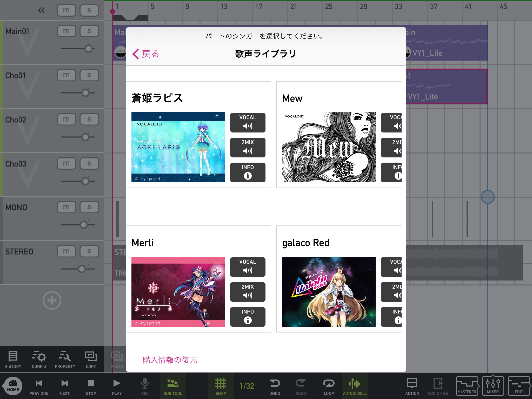Open the AUDIO FILE import
The image size is (532, 399).
[438, 387]
